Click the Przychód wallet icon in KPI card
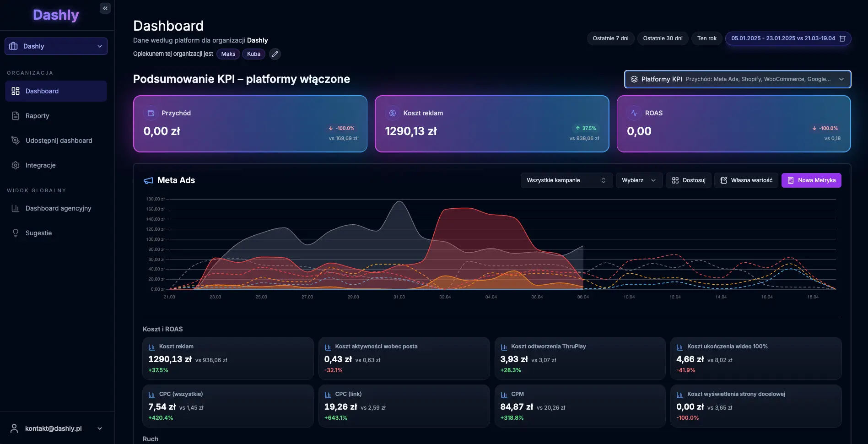Viewport: 868px width, 444px height. click(151, 113)
